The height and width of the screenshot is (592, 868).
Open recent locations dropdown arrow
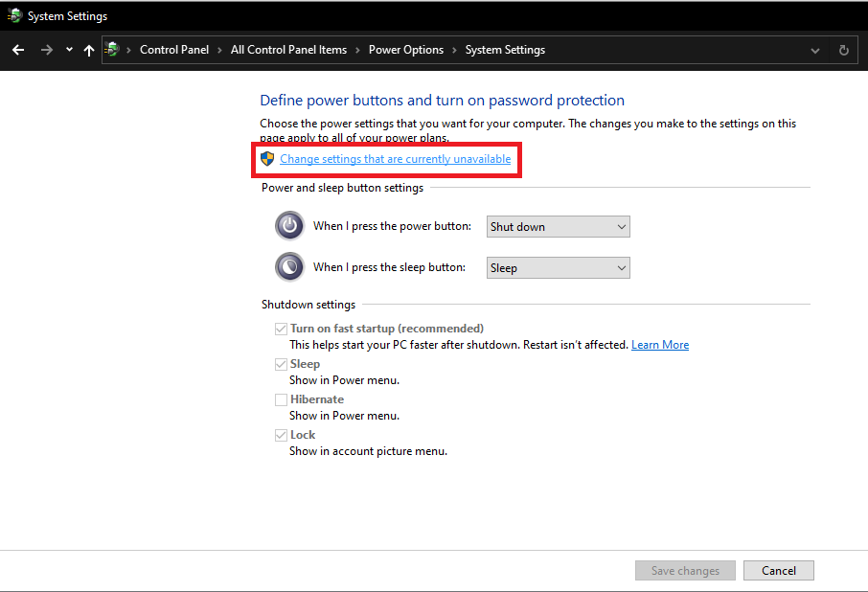[x=69, y=49]
